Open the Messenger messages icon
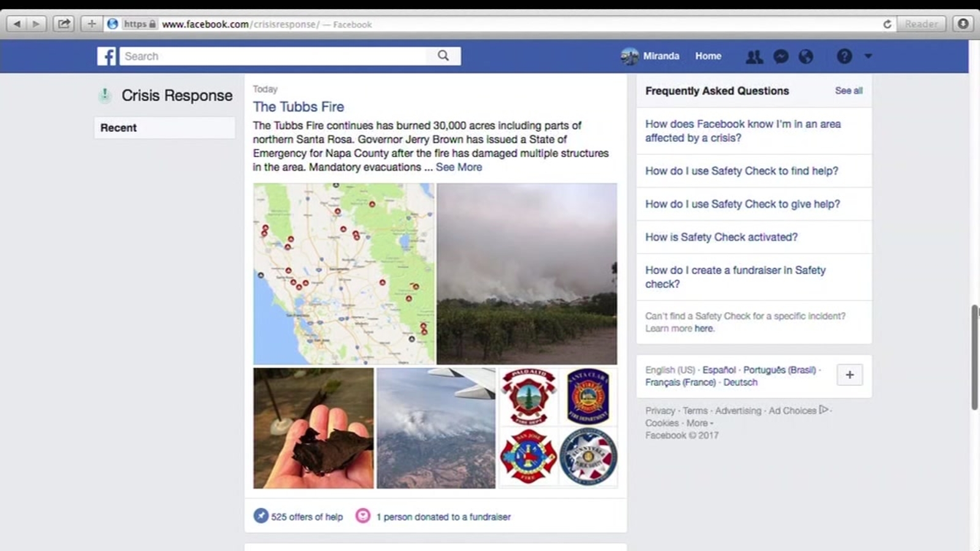The width and height of the screenshot is (980, 551). tap(780, 56)
